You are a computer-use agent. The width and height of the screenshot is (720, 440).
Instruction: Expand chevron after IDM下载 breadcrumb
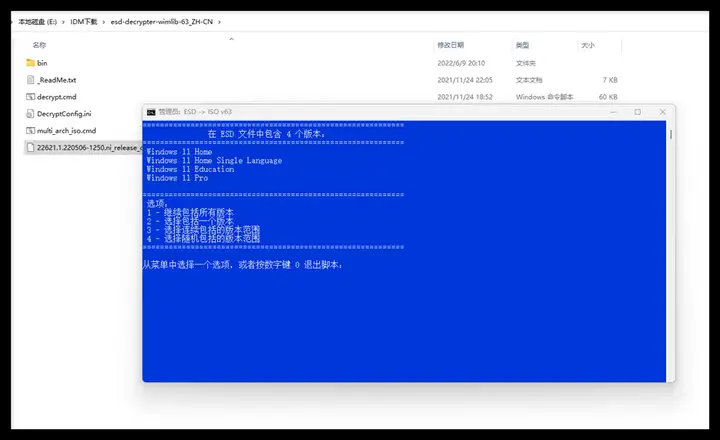pos(104,22)
